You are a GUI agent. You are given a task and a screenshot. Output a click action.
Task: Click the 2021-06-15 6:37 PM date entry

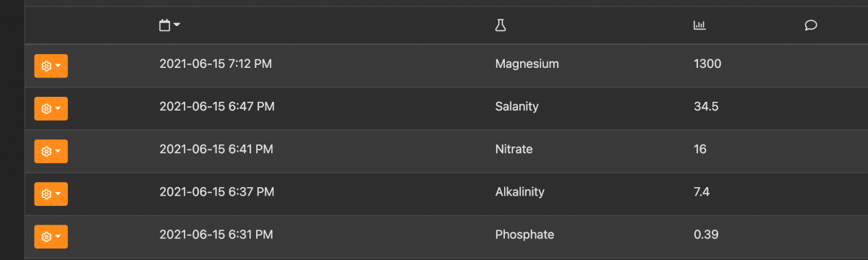(216, 191)
